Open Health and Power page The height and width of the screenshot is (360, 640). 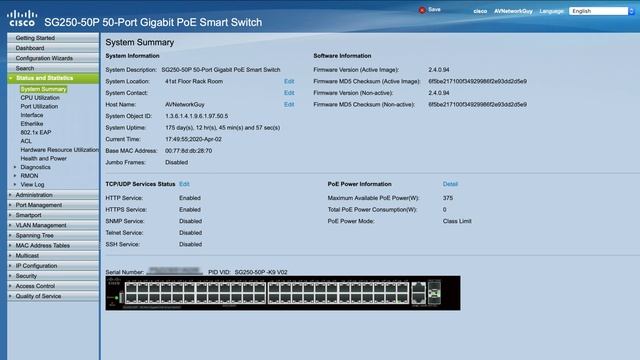[44, 158]
